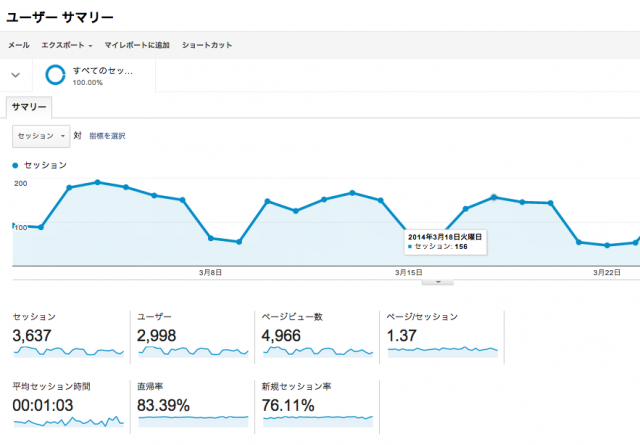This screenshot has width=640, height=445.
Task: Click マイレポートに追加 in toolbar
Action: (137, 45)
